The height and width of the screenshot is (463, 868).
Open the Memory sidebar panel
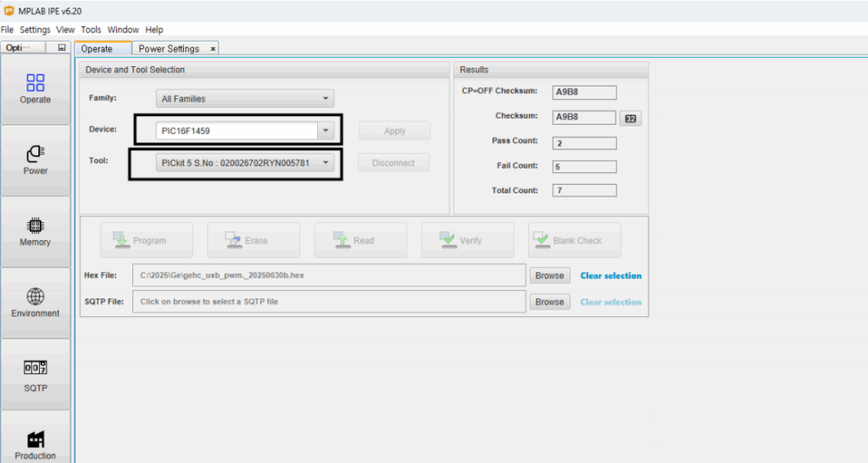pos(36,231)
